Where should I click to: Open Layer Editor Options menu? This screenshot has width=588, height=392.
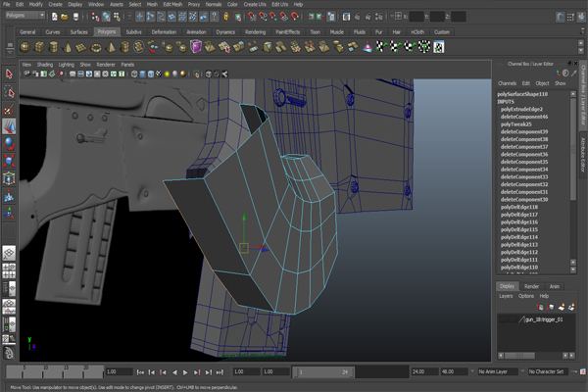coord(525,296)
